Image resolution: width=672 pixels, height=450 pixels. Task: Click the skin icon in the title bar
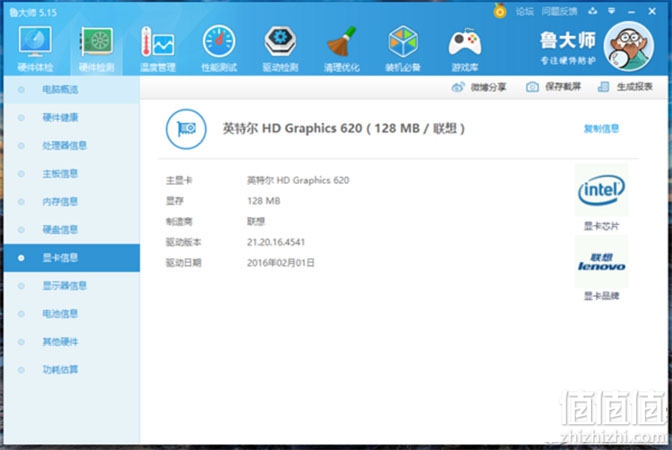[593, 11]
